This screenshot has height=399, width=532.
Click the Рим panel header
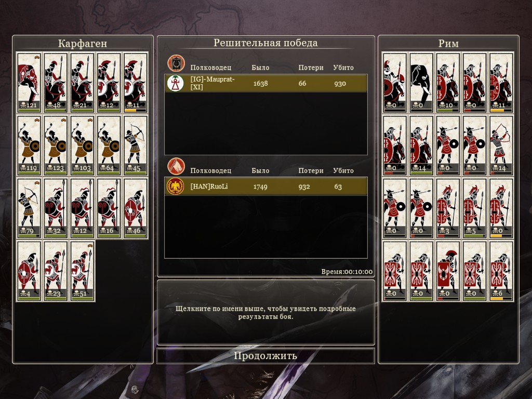(448, 44)
